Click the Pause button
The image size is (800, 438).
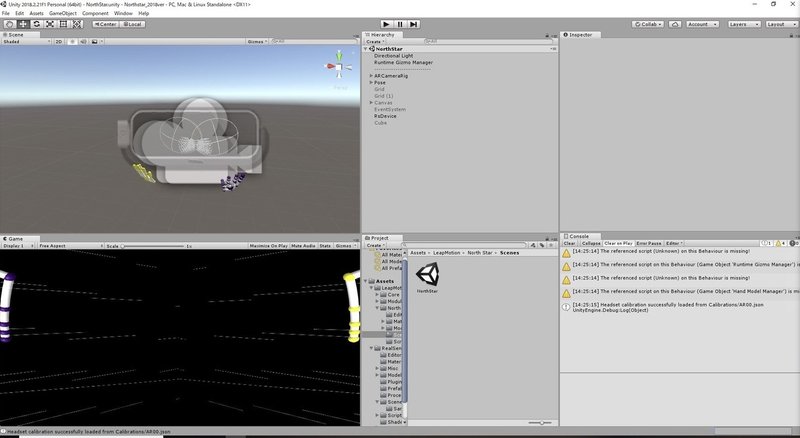click(400, 24)
